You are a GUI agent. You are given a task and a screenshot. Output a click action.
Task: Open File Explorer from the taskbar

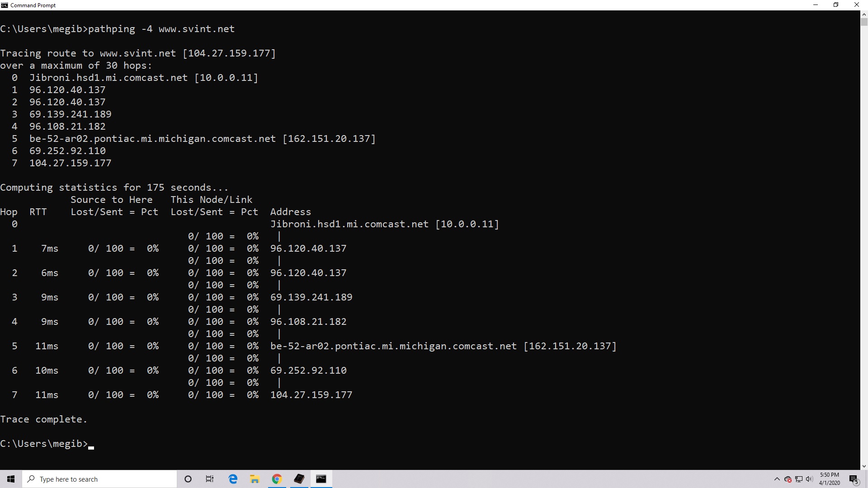click(255, 479)
